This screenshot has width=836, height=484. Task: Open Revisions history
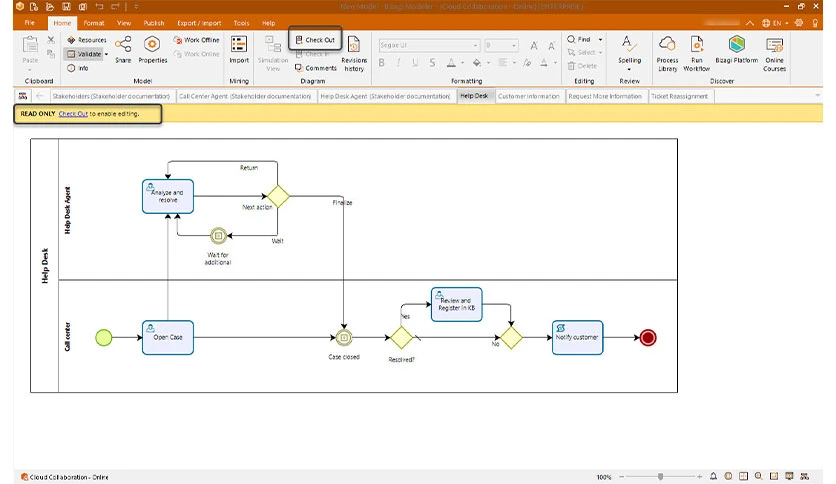click(x=354, y=53)
